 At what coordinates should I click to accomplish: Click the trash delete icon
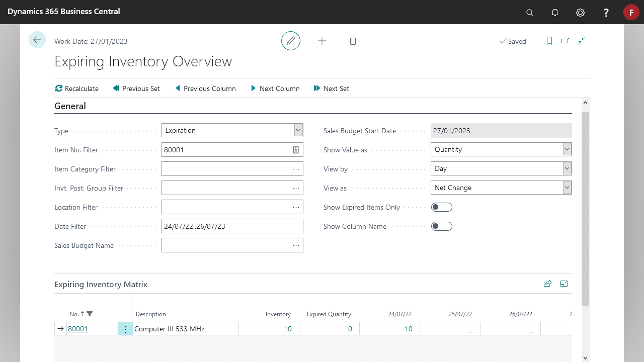click(353, 41)
